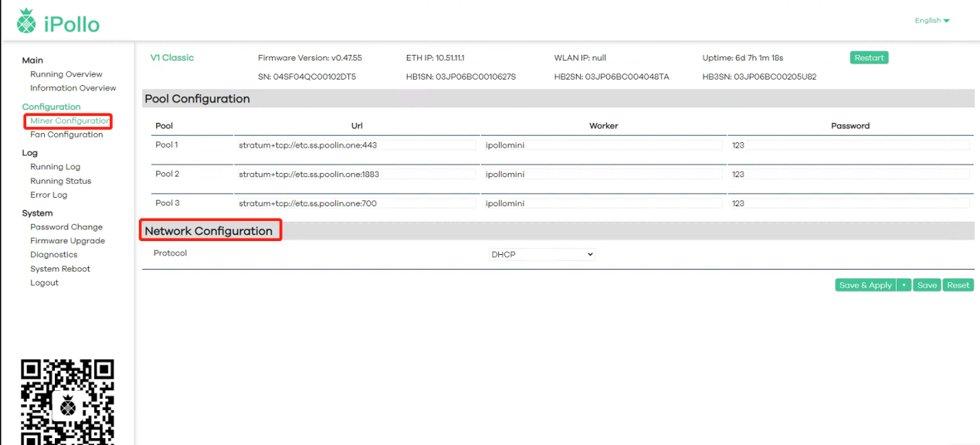Click Logout in the sidebar
Viewport: 980px width, 445px height.
(44, 283)
